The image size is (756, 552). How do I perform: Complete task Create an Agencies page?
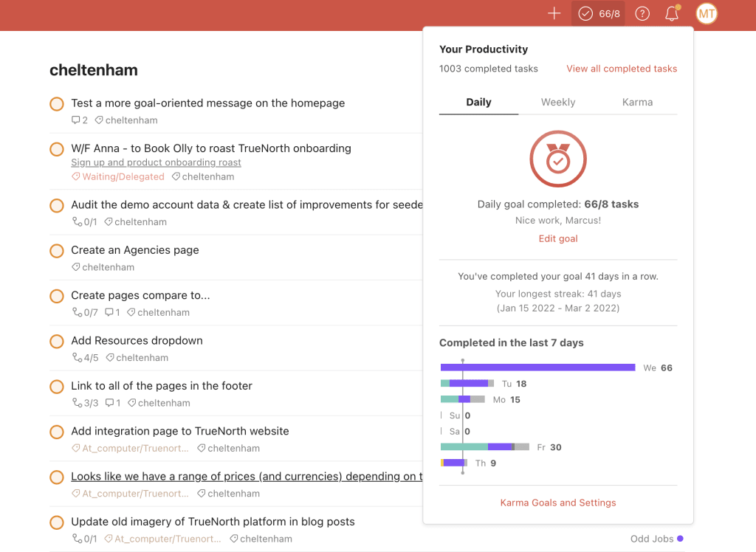coord(57,251)
